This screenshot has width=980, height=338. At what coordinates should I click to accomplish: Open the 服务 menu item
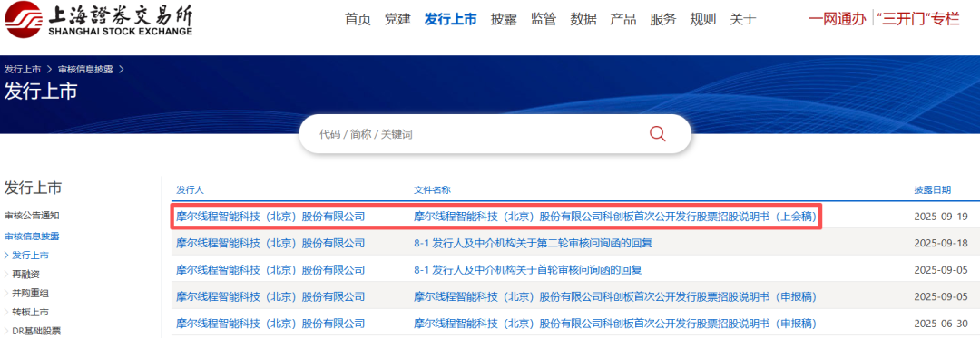663,19
